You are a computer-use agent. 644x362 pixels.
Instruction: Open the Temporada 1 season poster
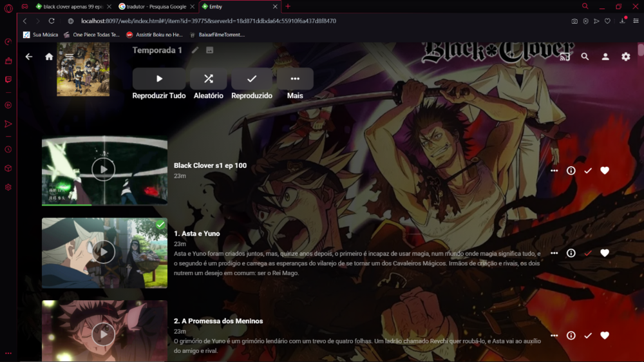(83, 70)
